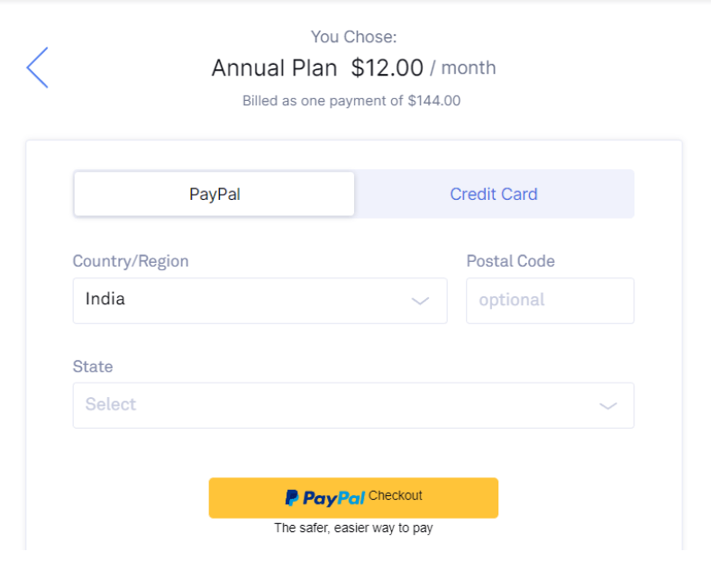This screenshot has height=588, width=711.
Task: Click the PayPal P logo icon
Action: [292, 498]
